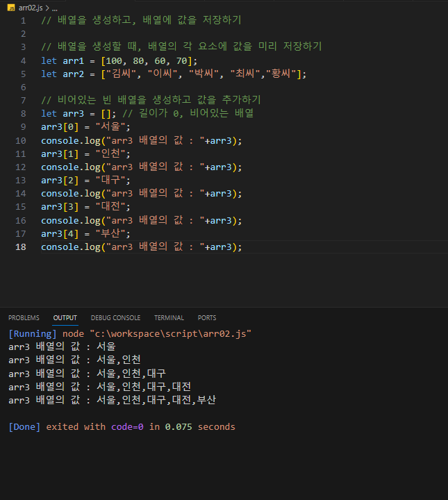Click the JS file icon in breadcrumb
This screenshot has height=500, width=448.
pos(11,8)
